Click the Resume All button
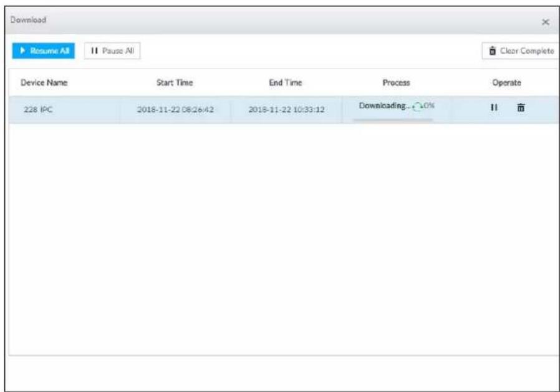560x392 pixels. pyautogui.click(x=44, y=50)
